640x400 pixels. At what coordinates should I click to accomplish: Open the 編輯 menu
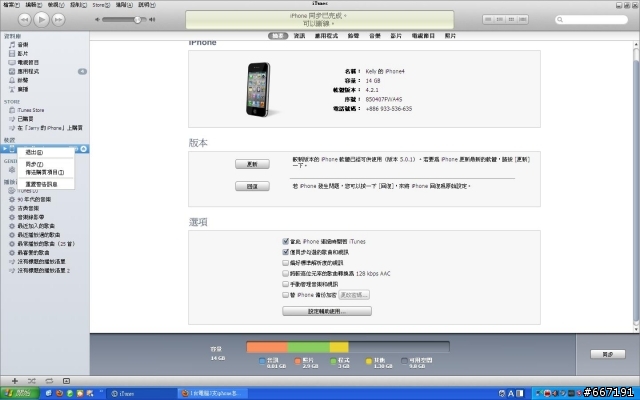tap(33, 5)
